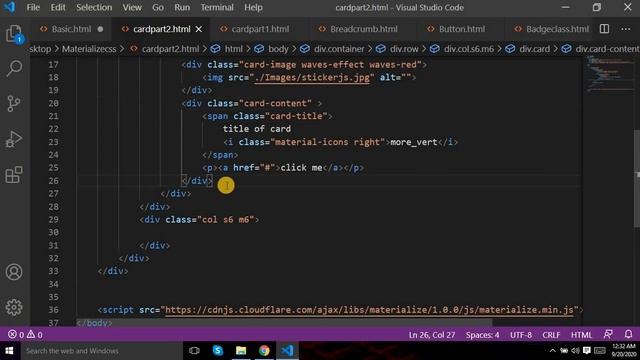The width and height of the screenshot is (640, 360).
Task: Click line number 29 in the gutter
Action: pos(53,220)
